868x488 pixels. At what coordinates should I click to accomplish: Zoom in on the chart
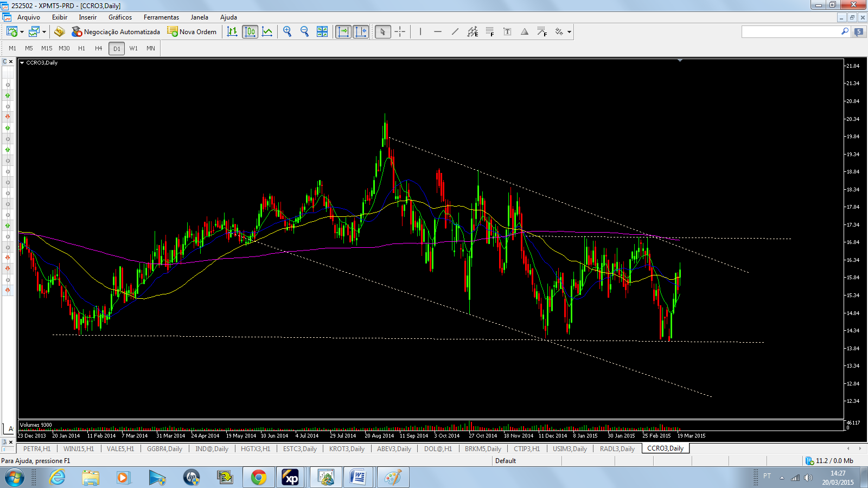(288, 32)
